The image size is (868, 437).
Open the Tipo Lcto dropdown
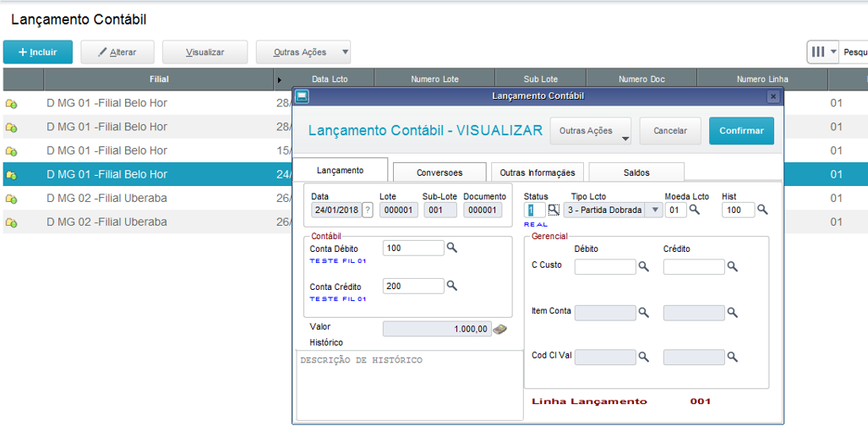tap(655, 210)
